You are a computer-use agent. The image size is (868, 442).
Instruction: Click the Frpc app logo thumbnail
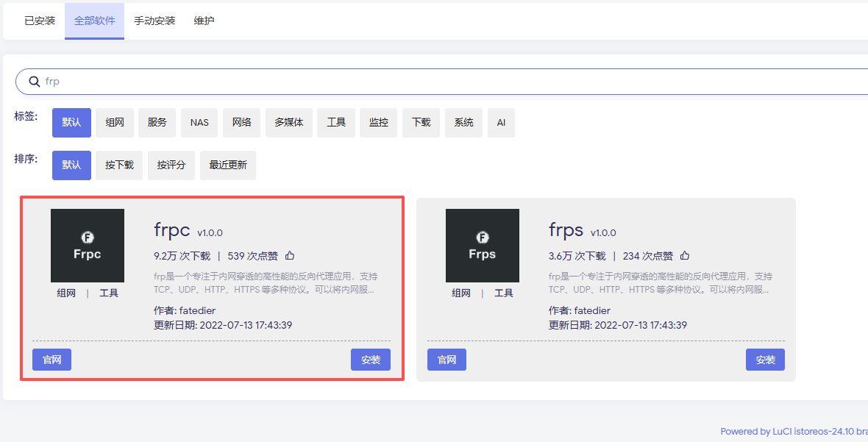pos(88,246)
